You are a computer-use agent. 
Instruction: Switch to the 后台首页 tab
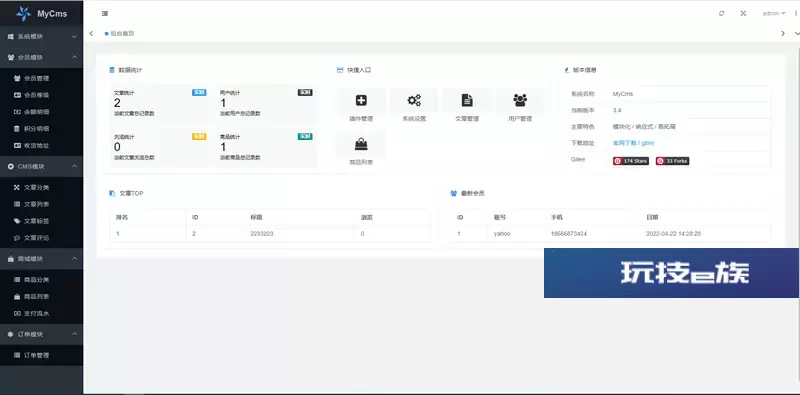(x=119, y=33)
